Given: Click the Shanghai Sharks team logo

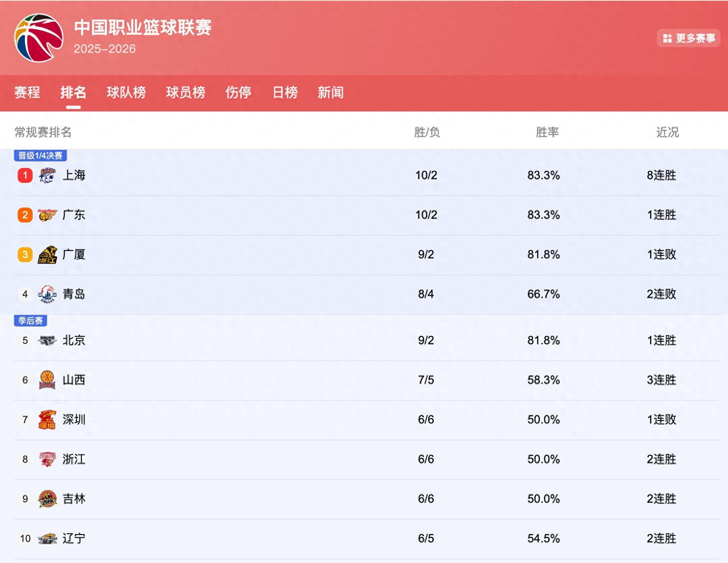Looking at the screenshot, I should (x=47, y=175).
